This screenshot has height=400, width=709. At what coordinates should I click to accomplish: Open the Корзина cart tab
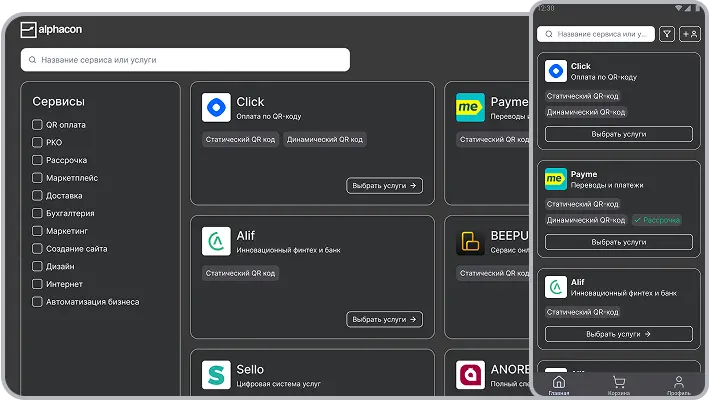coord(619,385)
